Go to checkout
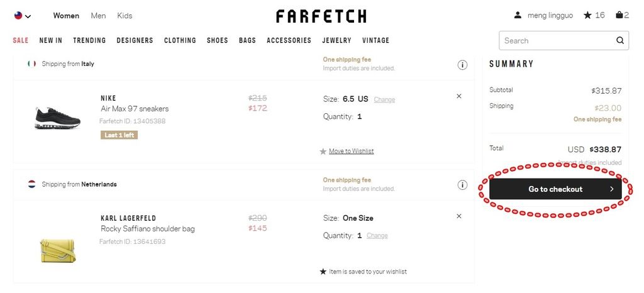 (555, 189)
